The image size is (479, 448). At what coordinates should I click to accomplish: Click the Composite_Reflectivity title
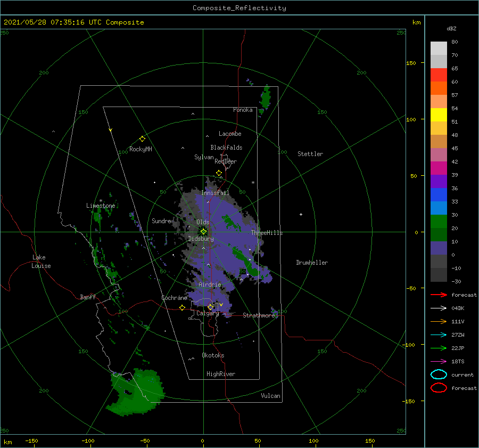(240, 8)
